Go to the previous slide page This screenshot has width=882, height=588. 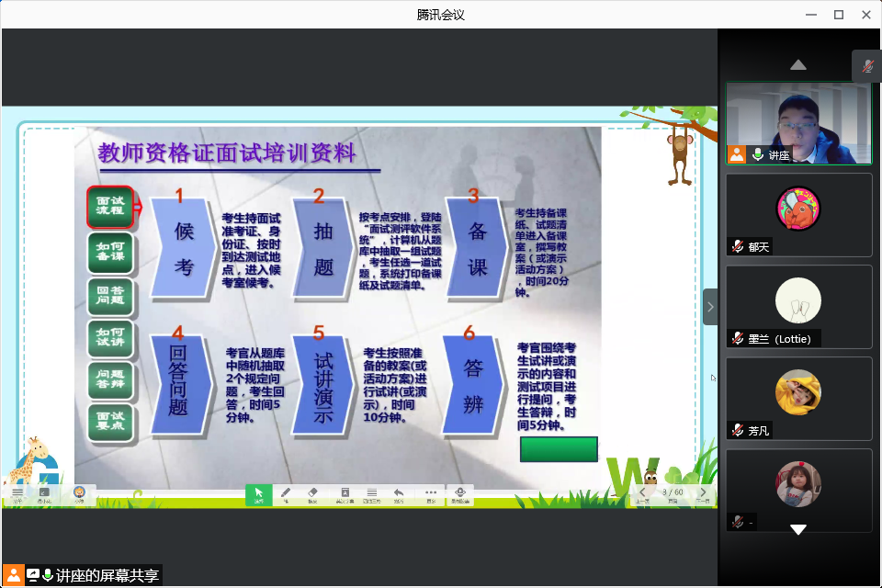coord(644,494)
